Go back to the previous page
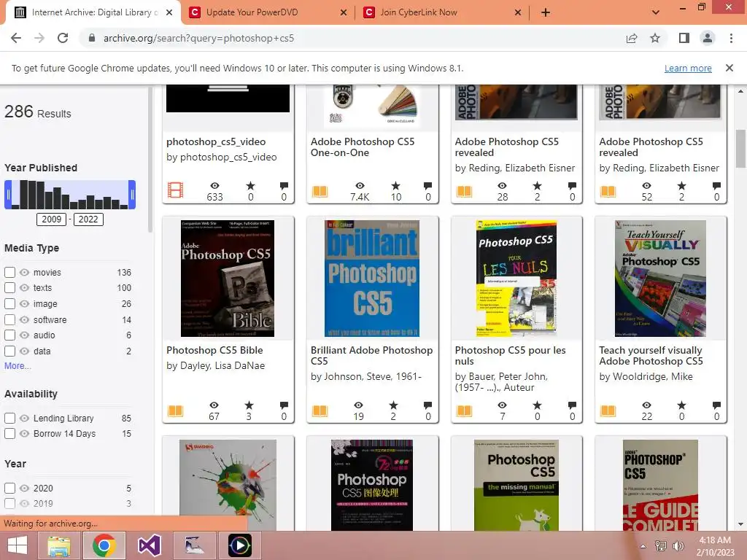The width and height of the screenshot is (747, 560). (x=16, y=38)
